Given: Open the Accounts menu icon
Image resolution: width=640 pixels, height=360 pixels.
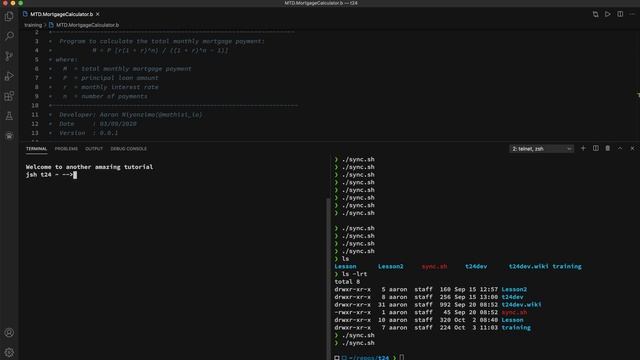Looking at the screenshot, I should click(x=9, y=333).
